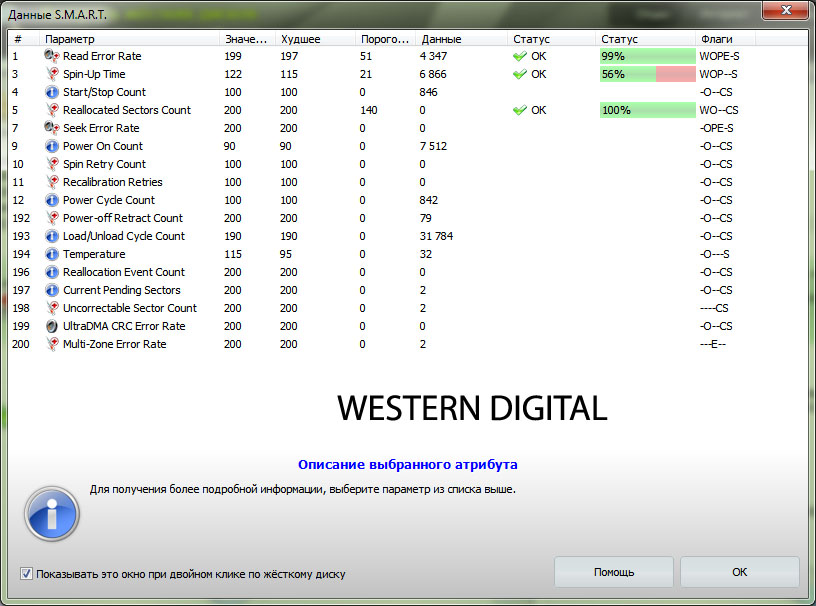Click data value 6 866

[x=433, y=74]
